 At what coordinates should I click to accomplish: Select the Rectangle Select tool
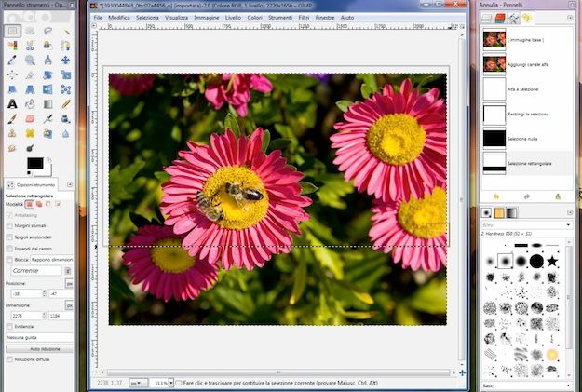[x=12, y=31]
